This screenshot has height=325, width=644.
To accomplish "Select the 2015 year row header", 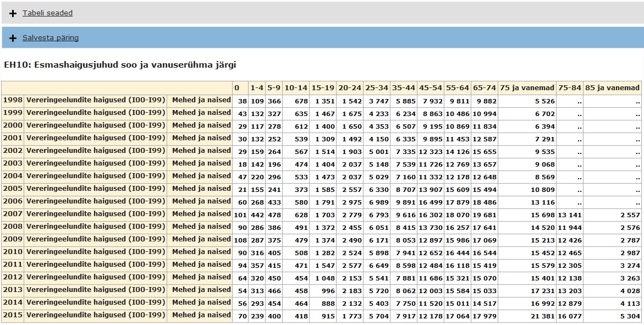I will 13,315.
